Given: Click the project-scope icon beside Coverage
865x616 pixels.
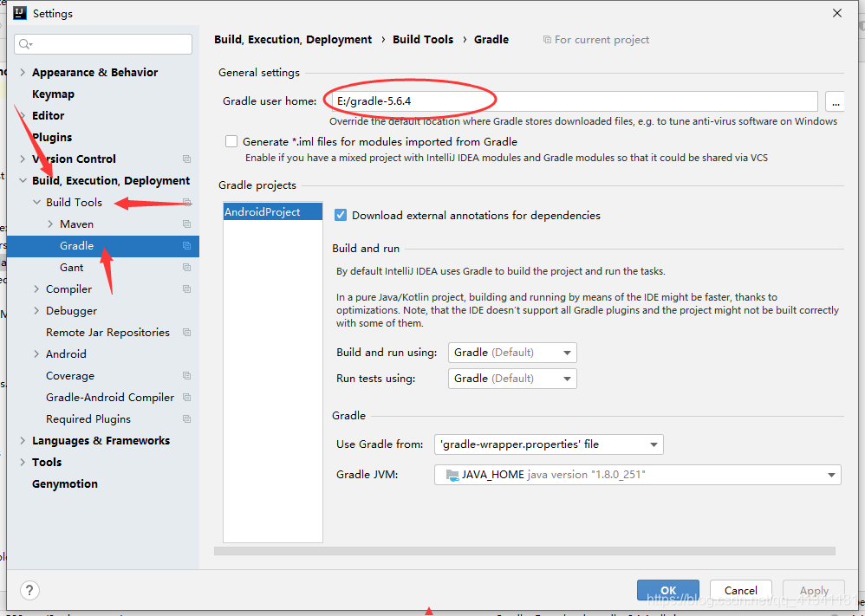Looking at the screenshot, I should pyautogui.click(x=186, y=375).
